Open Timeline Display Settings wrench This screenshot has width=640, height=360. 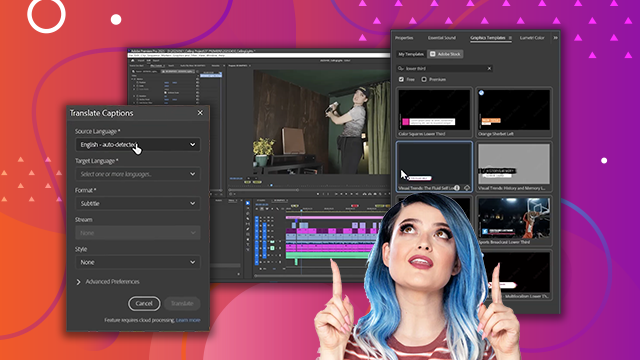[278, 209]
